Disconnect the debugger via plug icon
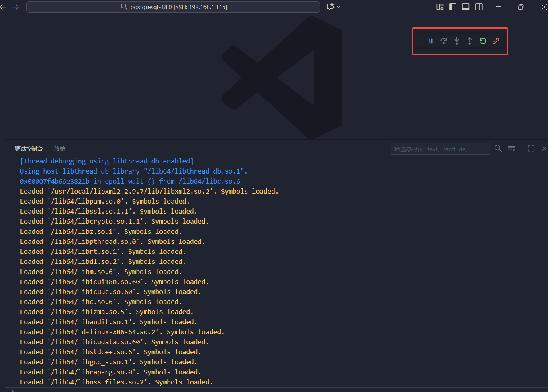Image resolution: width=548 pixels, height=392 pixels. 496,41
